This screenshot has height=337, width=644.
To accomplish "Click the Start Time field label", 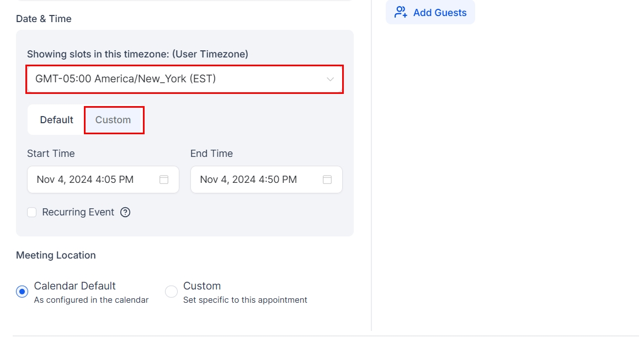I will tap(51, 154).
